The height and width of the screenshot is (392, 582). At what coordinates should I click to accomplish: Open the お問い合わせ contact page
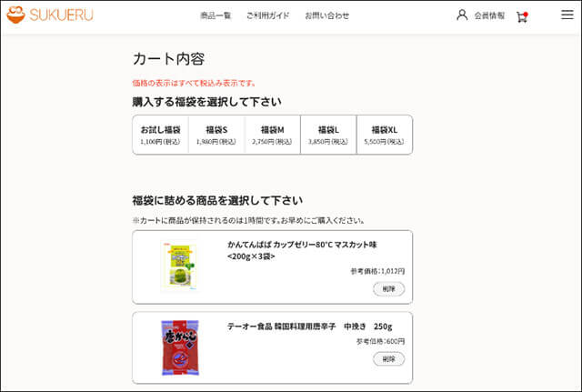coord(326,15)
